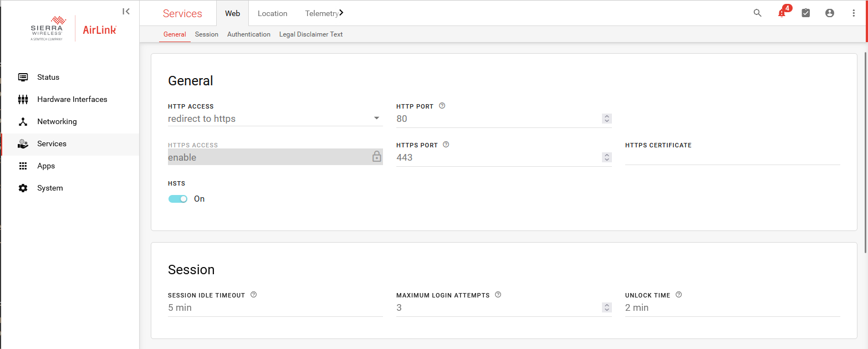Screen dimensions: 868x349
Task: Click the HTTPS Certificate input field
Action: pyautogui.click(x=732, y=157)
